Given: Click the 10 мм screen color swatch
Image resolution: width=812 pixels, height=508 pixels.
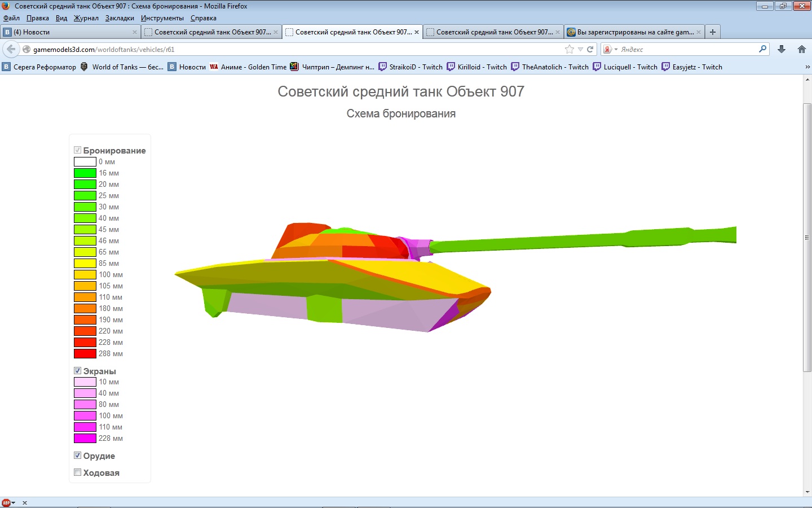Looking at the screenshot, I should (85, 382).
